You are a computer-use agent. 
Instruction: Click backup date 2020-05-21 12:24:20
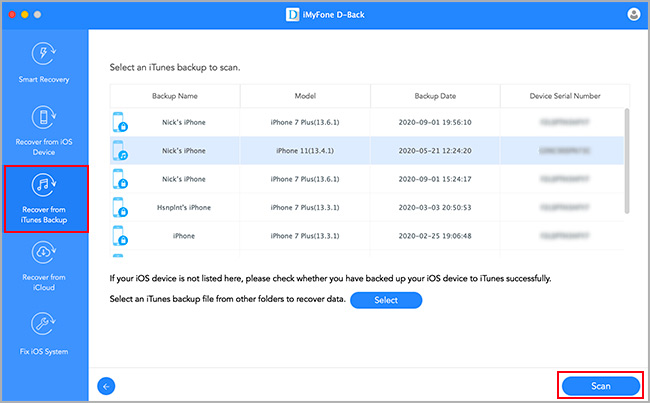click(435, 151)
